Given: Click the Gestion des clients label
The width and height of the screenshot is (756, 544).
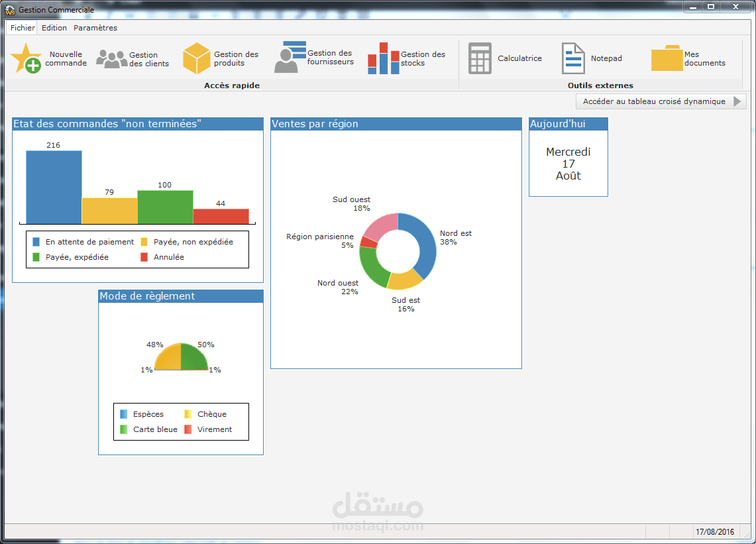Looking at the screenshot, I should (149, 60).
